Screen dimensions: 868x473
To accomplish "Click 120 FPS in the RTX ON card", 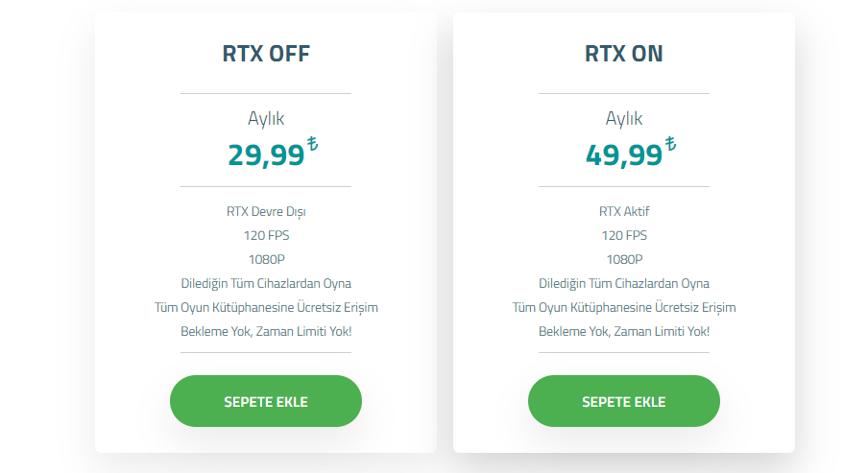I will 624,235.
